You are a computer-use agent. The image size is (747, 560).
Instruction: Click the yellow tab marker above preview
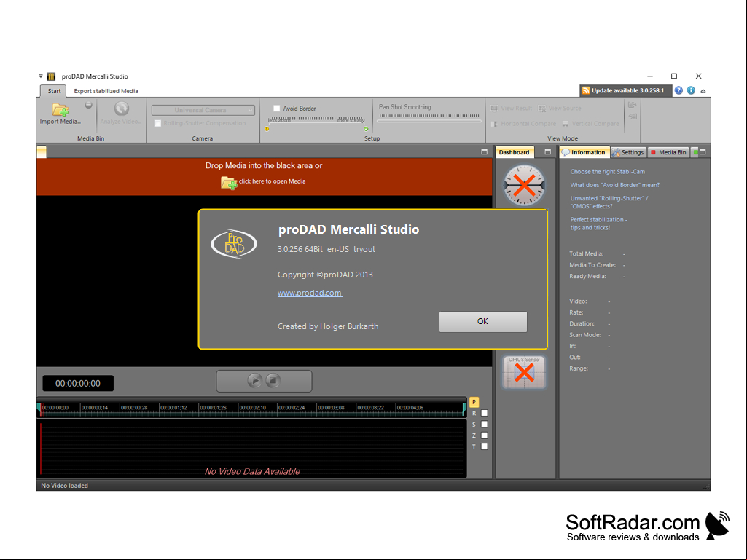(x=42, y=152)
